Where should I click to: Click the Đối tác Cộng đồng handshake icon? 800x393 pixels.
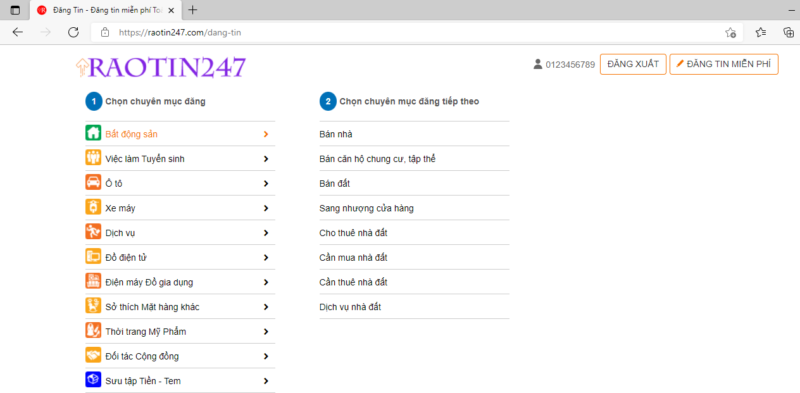93,356
